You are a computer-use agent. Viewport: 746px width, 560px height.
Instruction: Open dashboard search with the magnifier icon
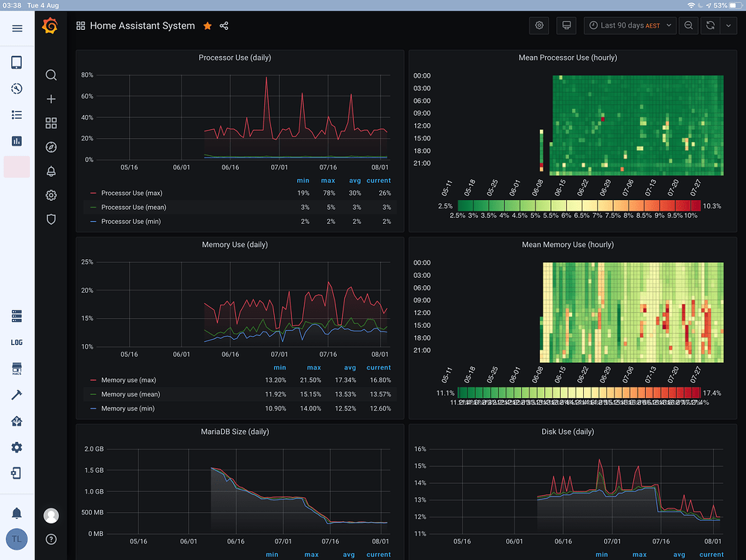51,75
